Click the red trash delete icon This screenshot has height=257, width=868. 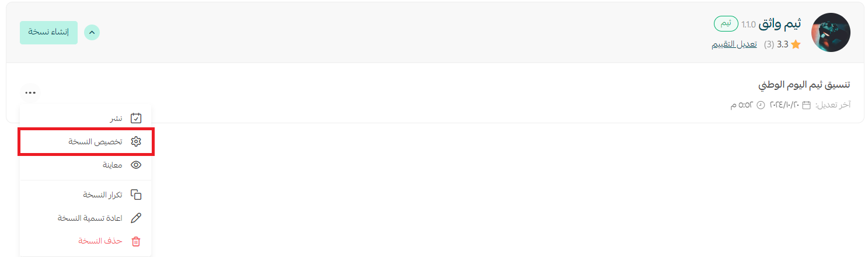coord(136,241)
